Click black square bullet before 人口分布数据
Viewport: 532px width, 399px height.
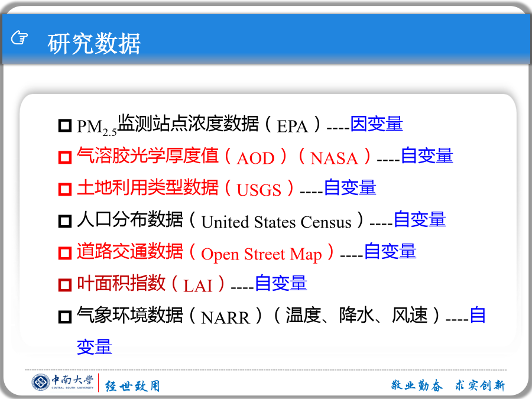[65, 221]
